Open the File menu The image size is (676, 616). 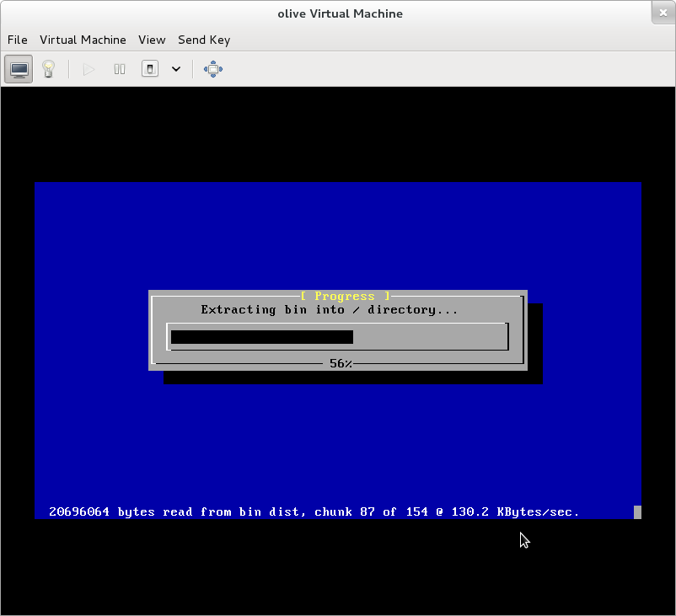17,40
